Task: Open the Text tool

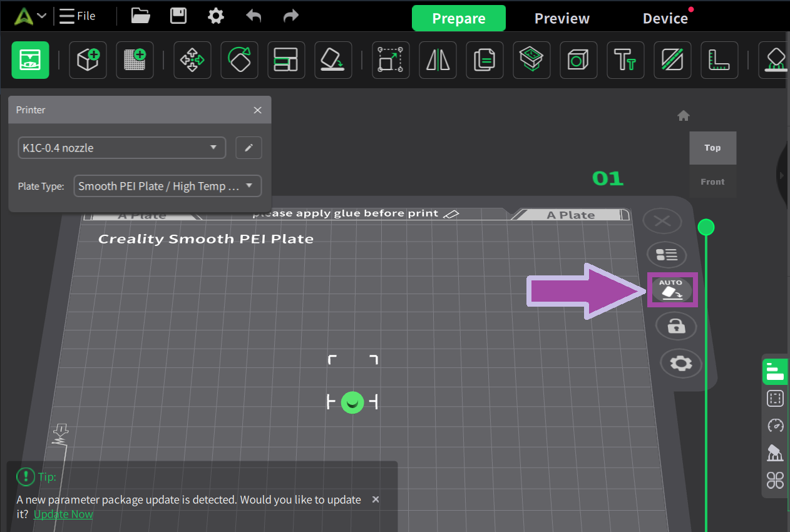Action: (625, 60)
